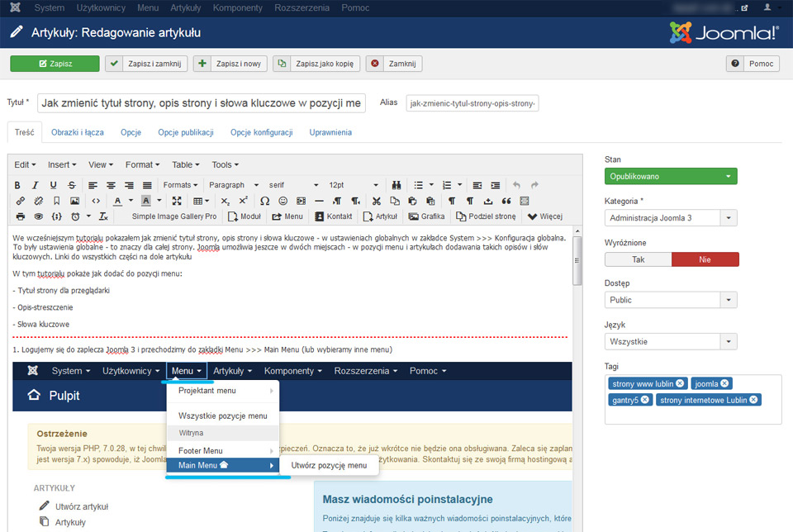Image resolution: width=793 pixels, height=532 pixels.
Task: Redo the last edit
Action: point(534,185)
